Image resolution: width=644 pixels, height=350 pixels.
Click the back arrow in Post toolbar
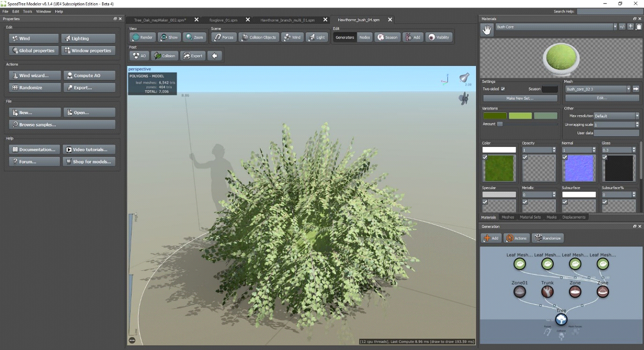click(214, 56)
